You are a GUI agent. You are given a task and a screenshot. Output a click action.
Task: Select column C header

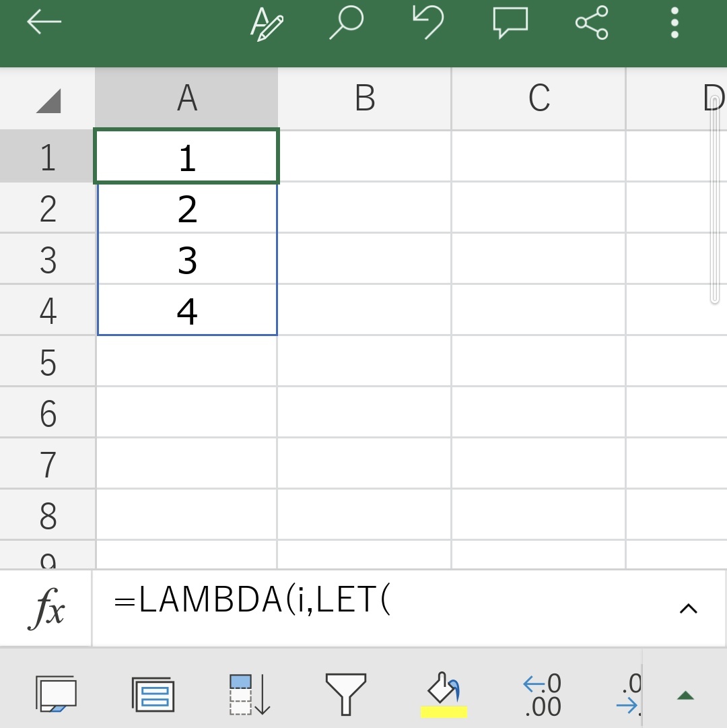tap(539, 98)
